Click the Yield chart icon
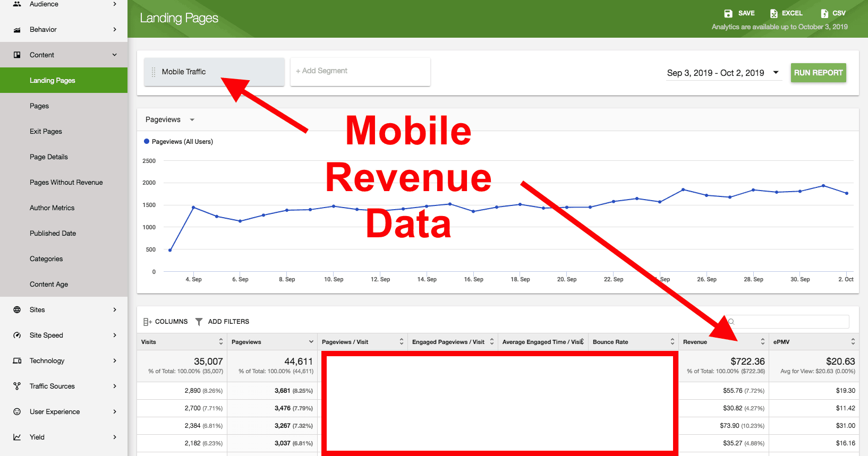The image size is (868, 456). [17, 437]
